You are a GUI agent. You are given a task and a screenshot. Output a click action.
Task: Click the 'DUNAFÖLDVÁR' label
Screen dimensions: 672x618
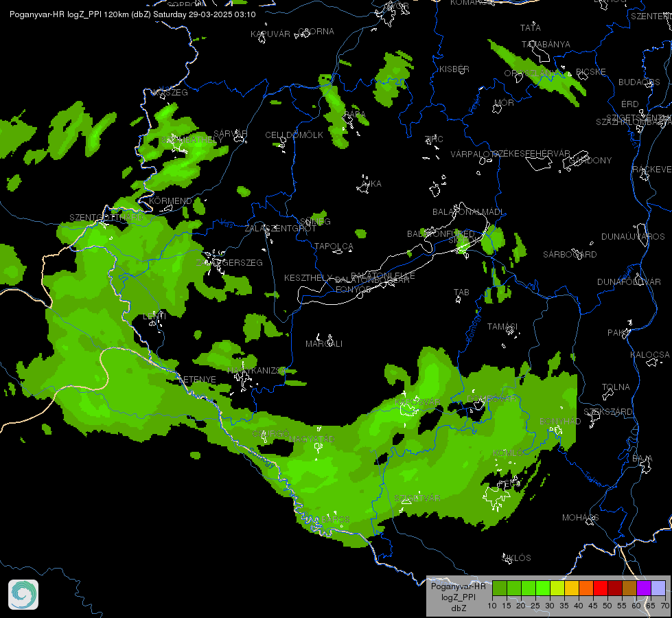point(629,282)
